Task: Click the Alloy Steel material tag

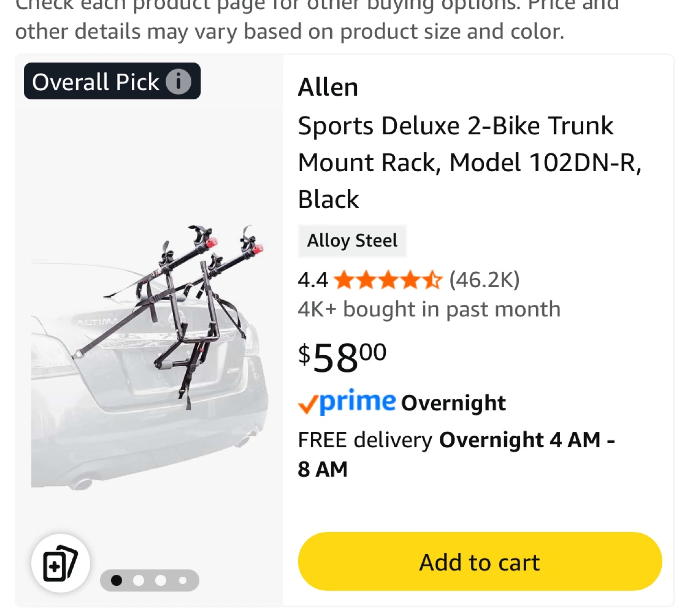Action: click(352, 241)
